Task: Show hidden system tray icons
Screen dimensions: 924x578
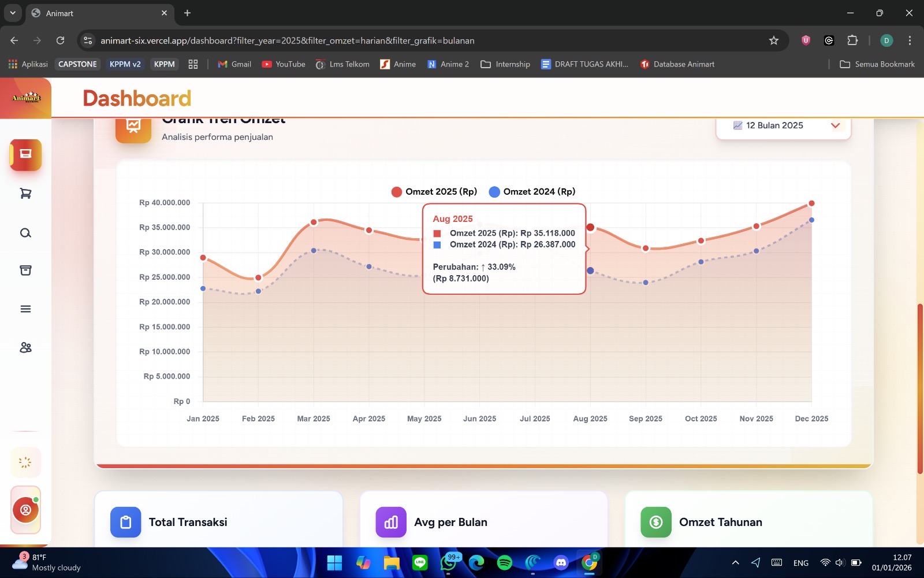Action: click(x=735, y=562)
